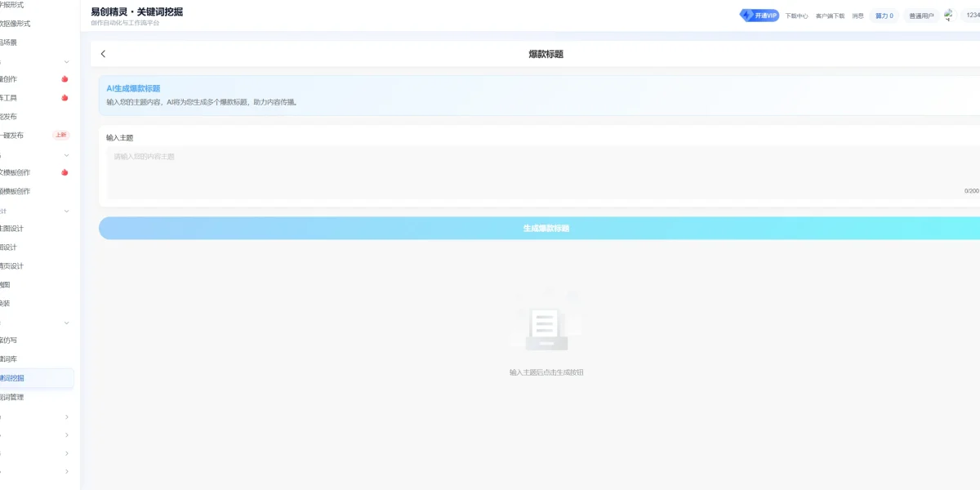
Task: Collapse the 设计 sidebar group chevron
Action: click(67, 211)
